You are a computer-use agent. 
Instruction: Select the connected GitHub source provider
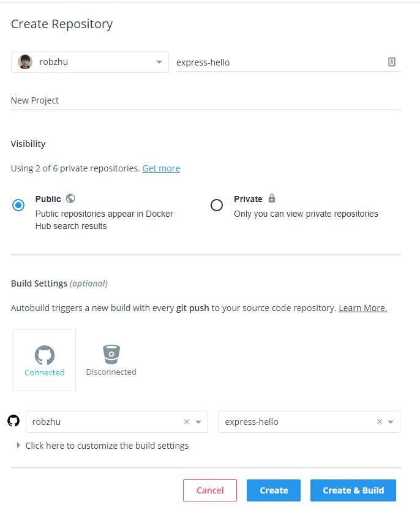click(x=44, y=359)
